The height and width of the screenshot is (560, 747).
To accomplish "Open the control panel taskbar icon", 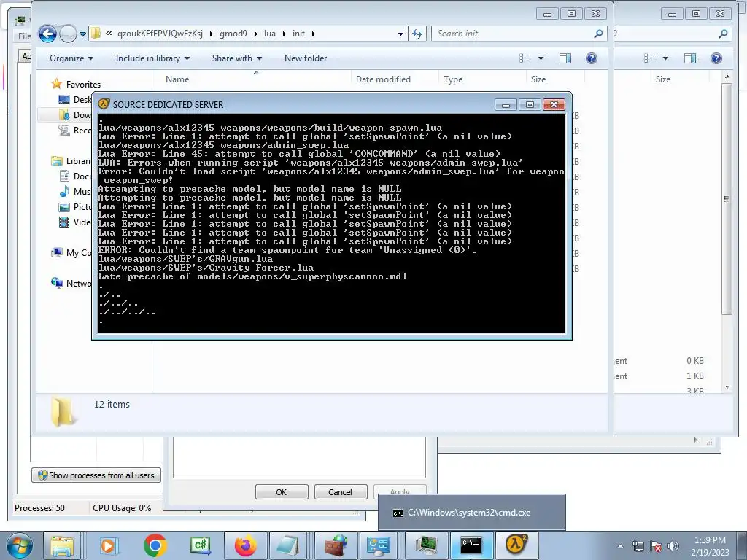I will point(379,545).
